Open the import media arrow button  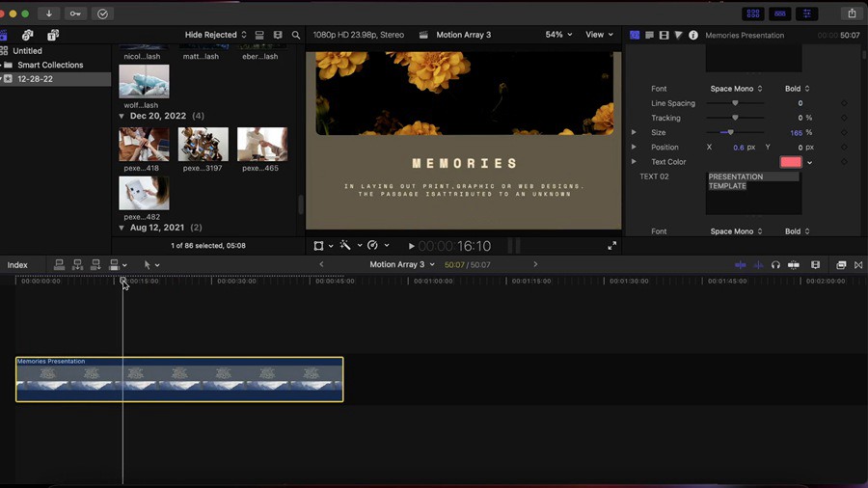click(49, 14)
